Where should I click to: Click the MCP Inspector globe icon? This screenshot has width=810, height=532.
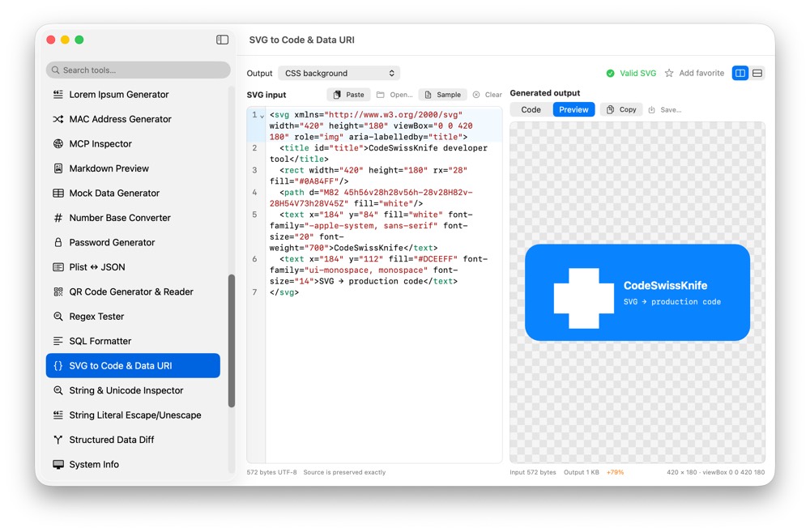click(x=58, y=143)
